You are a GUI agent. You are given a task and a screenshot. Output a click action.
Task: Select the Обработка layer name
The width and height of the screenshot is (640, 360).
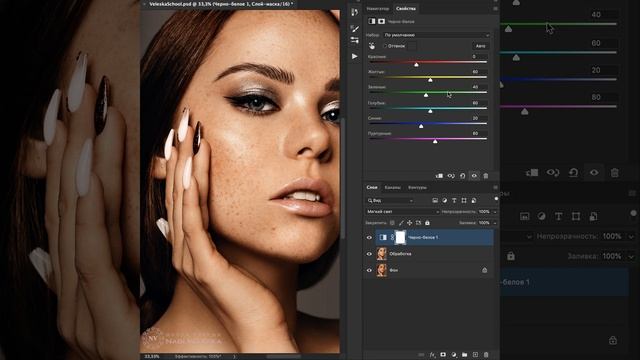click(400, 254)
